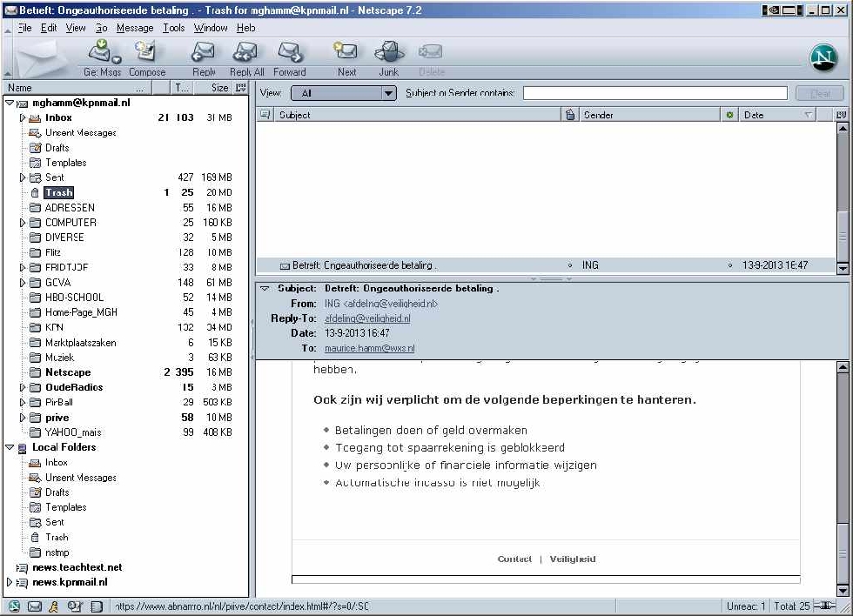
Task: Open the HBO-SCHOOL folder
Action: [x=75, y=298]
